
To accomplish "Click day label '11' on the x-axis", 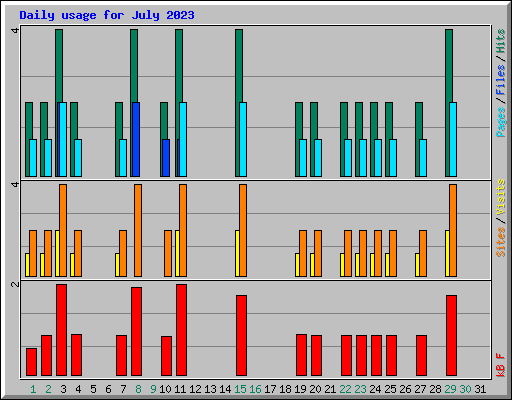I will coord(180,389).
